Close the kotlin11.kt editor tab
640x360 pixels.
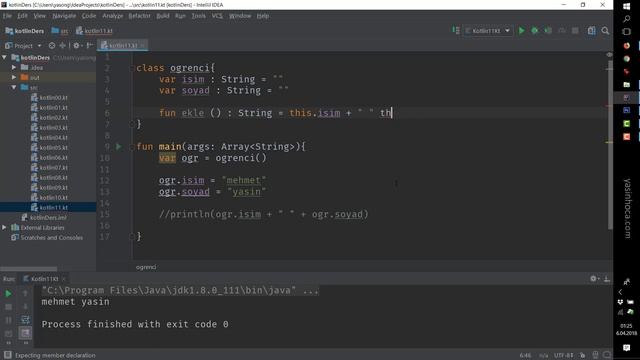tap(143, 46)
